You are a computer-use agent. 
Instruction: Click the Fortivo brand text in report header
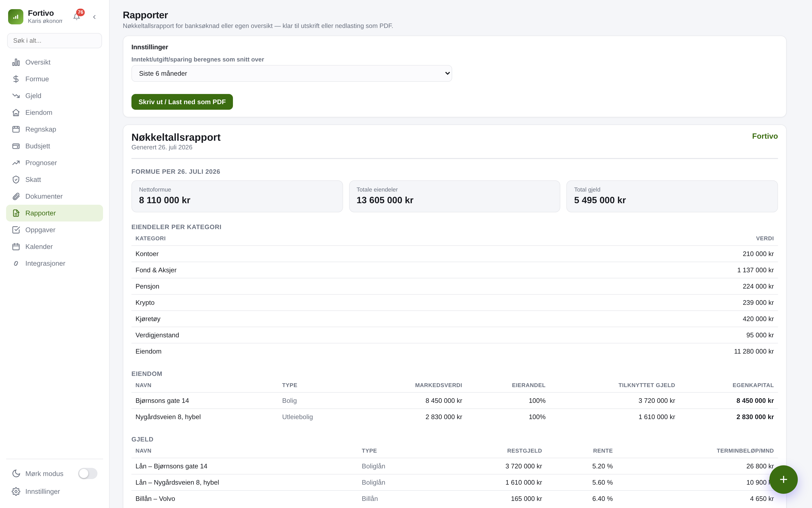[765, 136]
